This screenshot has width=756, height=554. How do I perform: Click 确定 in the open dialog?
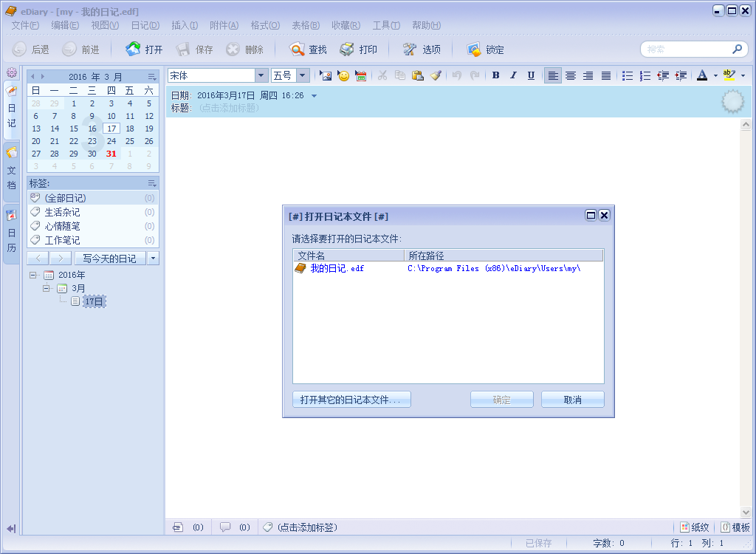coord(502,400)
